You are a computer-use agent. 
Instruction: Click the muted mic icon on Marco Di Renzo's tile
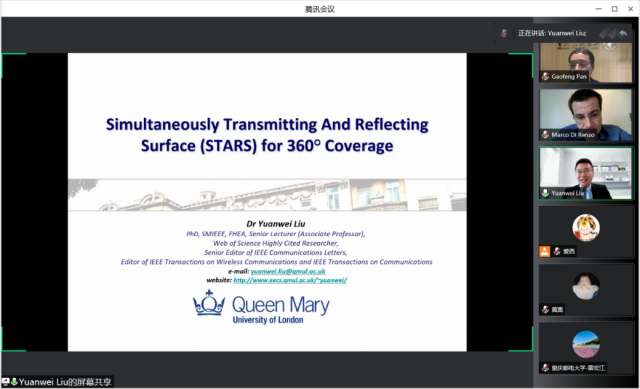point(545,135)
